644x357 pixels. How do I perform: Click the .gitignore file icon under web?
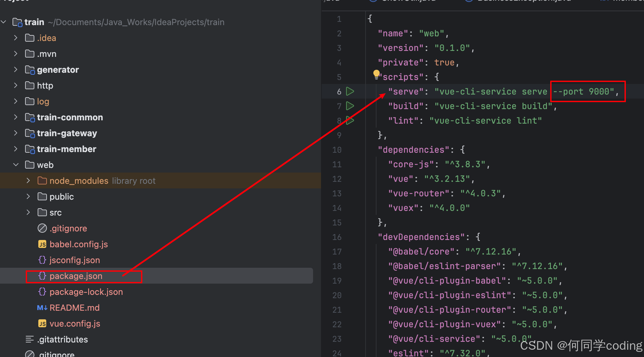coord(42,228)
